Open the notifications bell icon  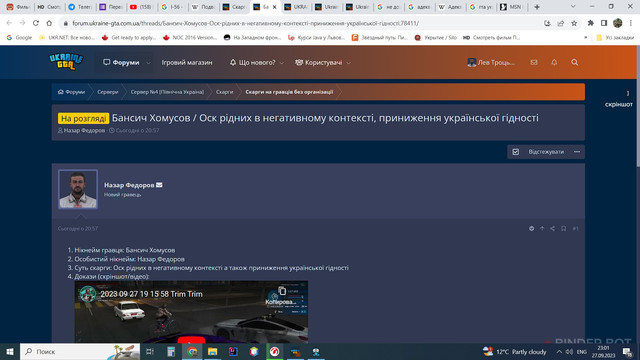(x=554, y=62)
